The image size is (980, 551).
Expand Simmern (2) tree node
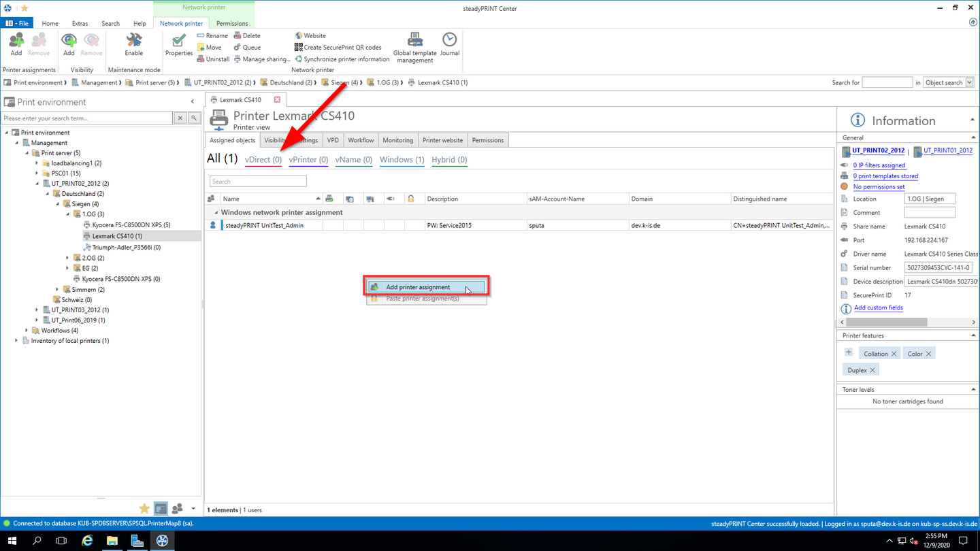57,289
